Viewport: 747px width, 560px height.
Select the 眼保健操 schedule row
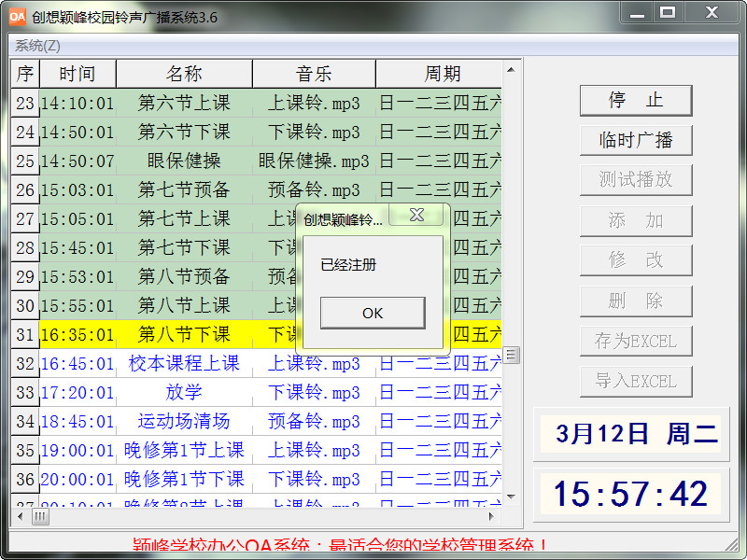click(184, 161)
